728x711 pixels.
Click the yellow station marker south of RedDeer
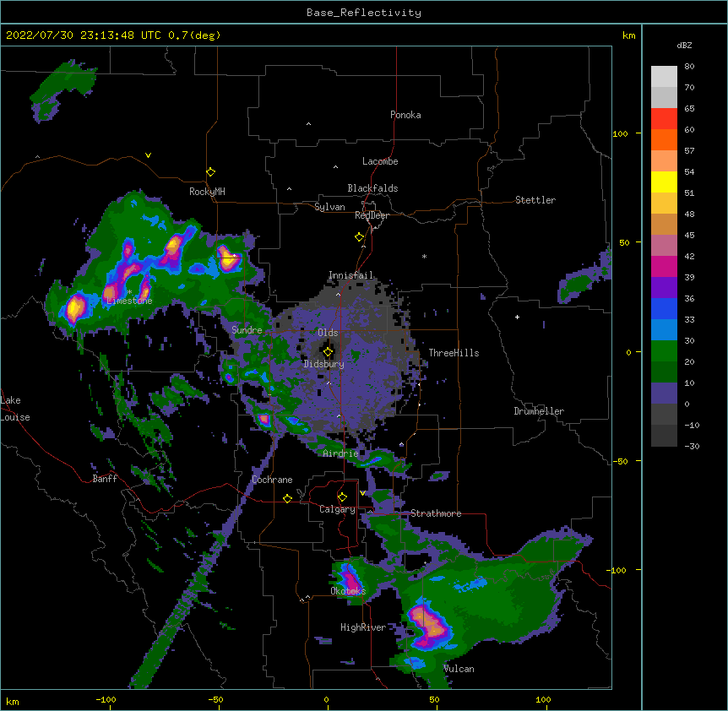point(359,237)
